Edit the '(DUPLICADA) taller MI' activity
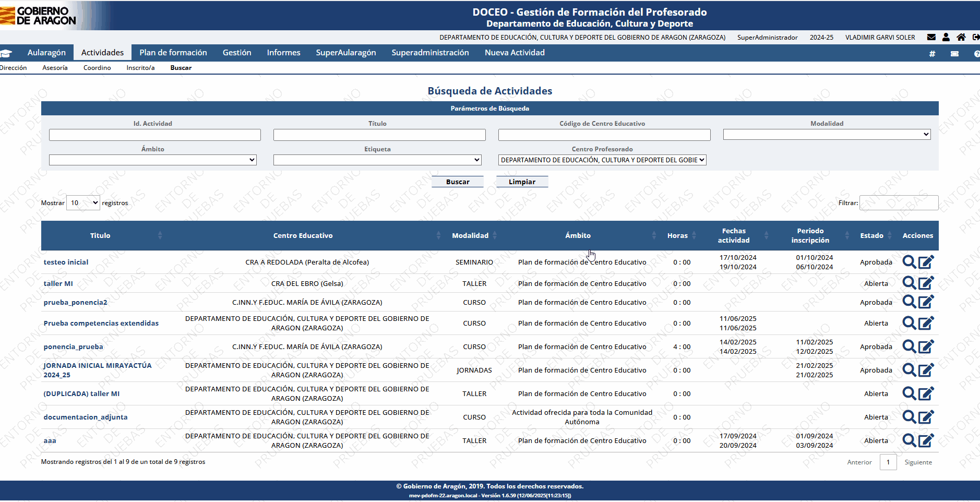Viewport: 980px width, 502px height. (x=926, y=393)
